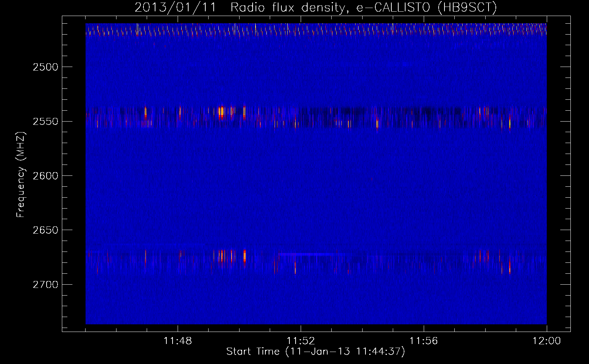Select the 2650 frequency axis label

[45, 230]
